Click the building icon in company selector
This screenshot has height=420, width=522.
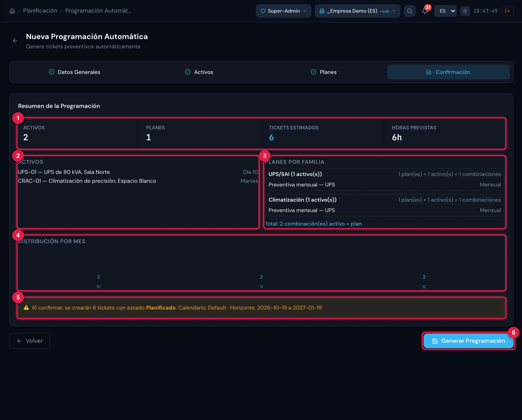(x=322, y=11)
